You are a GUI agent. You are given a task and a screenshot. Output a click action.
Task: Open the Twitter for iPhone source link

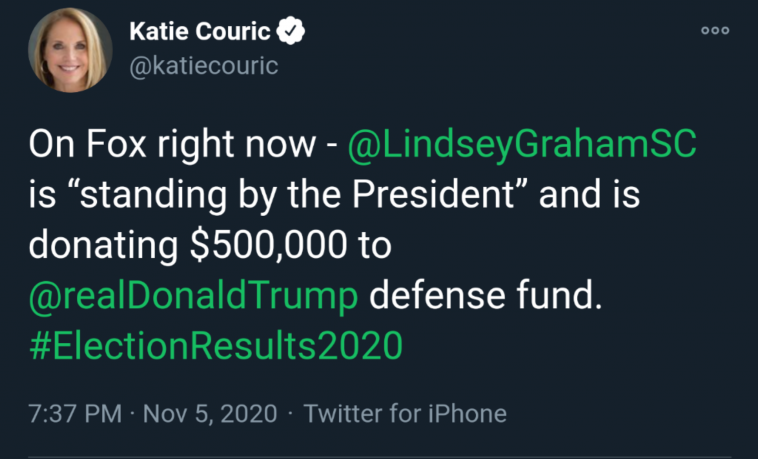click(405, 413)
